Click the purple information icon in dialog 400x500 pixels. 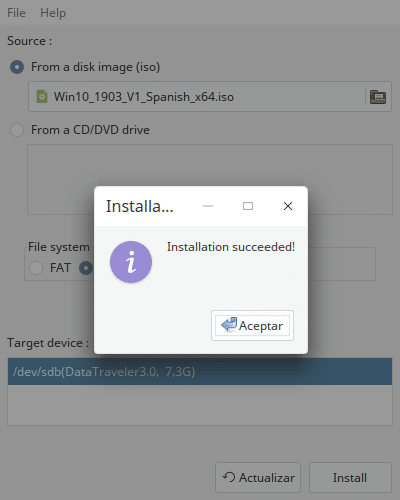point(131,262)
